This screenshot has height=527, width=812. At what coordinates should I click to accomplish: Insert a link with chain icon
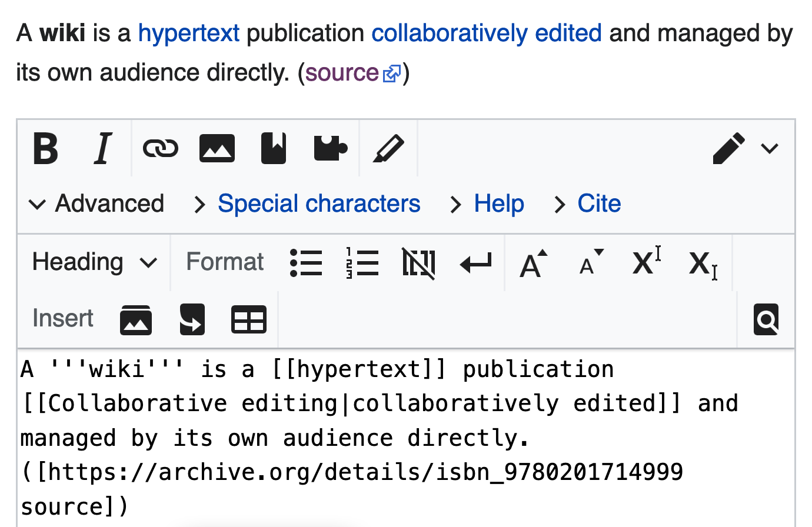pos(160,148)
